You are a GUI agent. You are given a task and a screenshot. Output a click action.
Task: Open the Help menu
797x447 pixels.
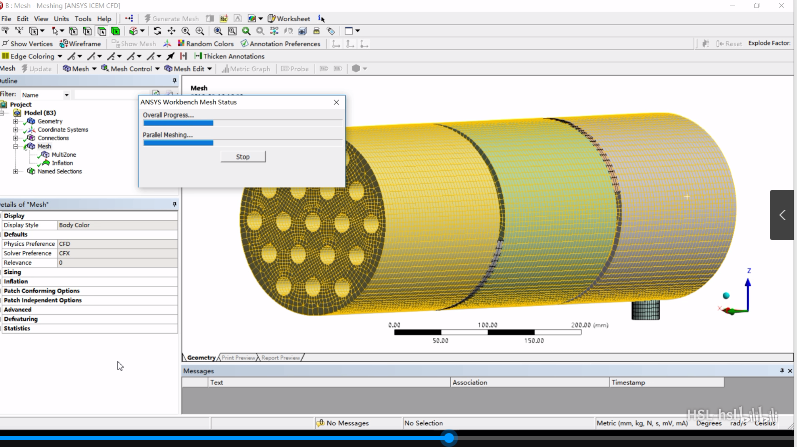coord(104,18)
